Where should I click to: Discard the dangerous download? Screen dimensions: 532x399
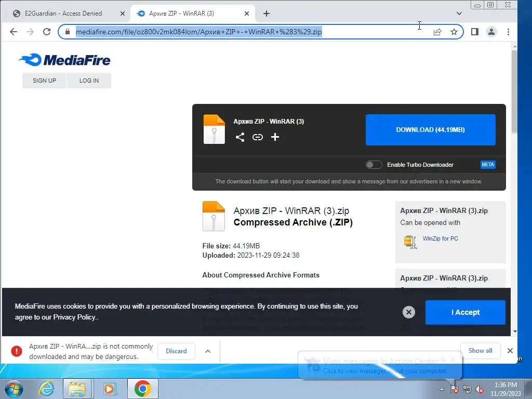click(x=177, y=351)
